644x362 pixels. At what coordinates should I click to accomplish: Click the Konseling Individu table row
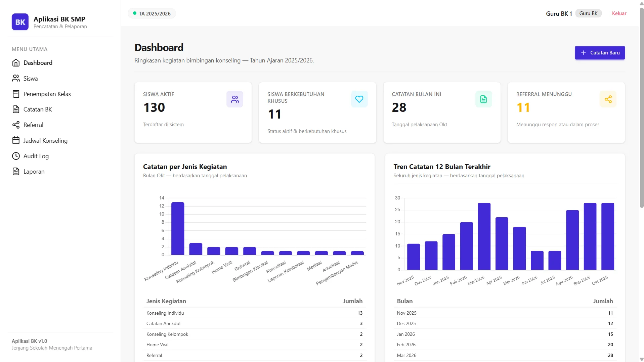pyautogui.click(x=254, y=313)
